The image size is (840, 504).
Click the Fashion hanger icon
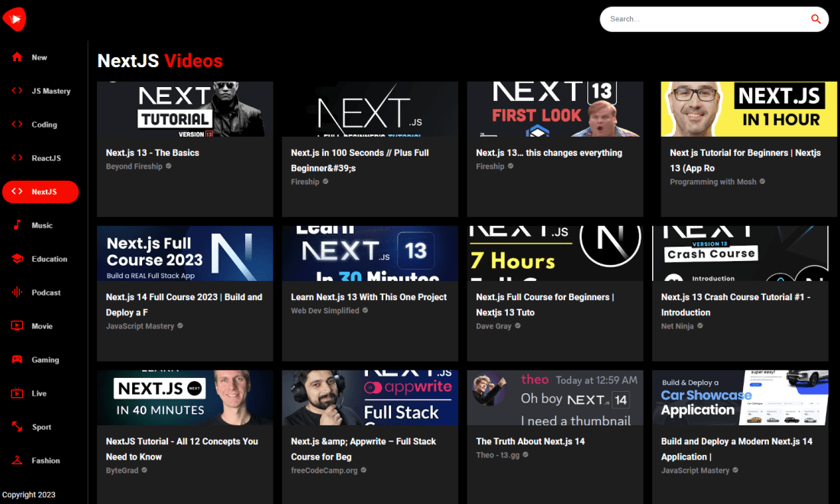(17, 460)
